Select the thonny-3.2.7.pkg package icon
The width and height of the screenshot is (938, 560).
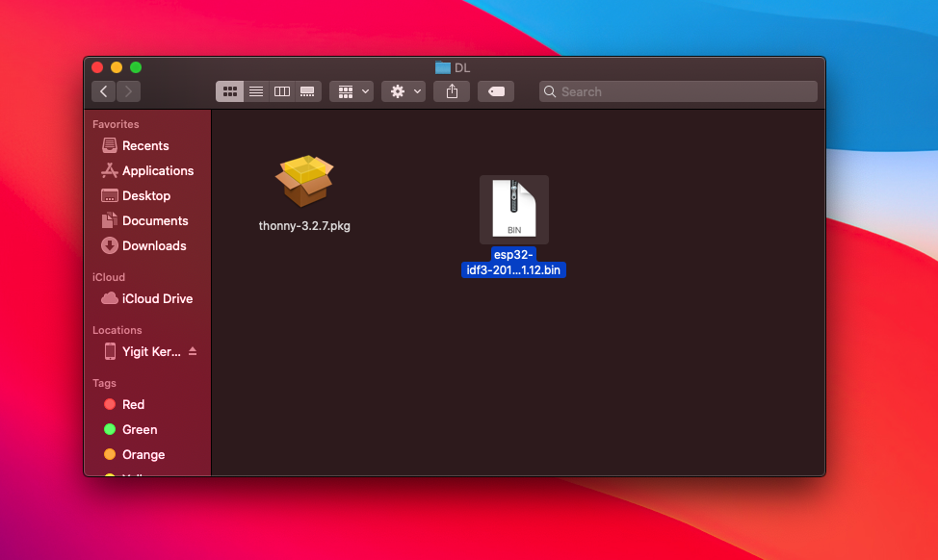[x=304, y=181]
